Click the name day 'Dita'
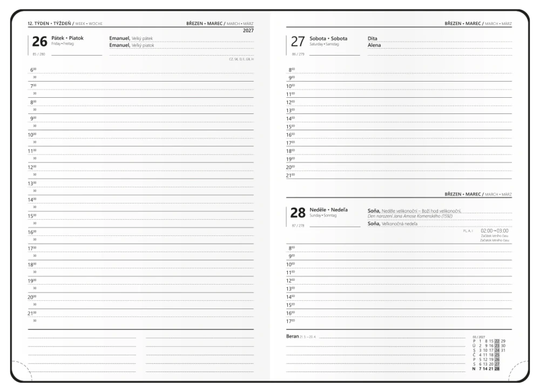 point(372,38)
